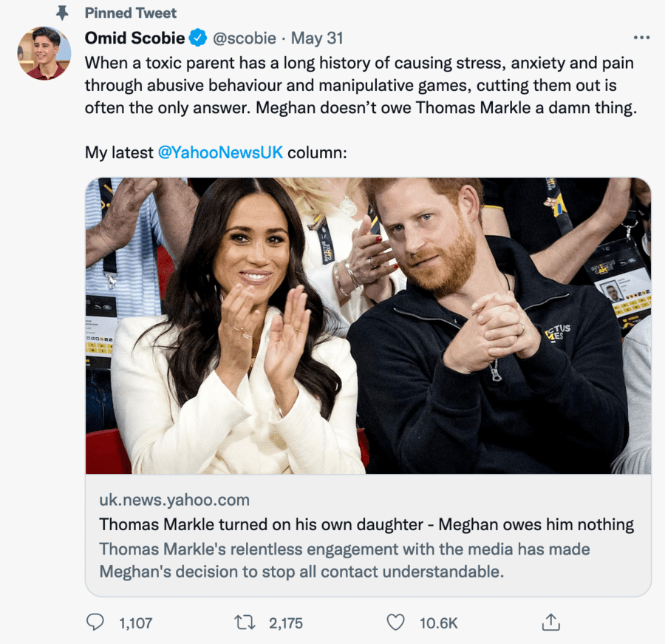Click the reply speech bubble icon
The width and height of the screenshot is (665, 644).
[x=95, y=623]
